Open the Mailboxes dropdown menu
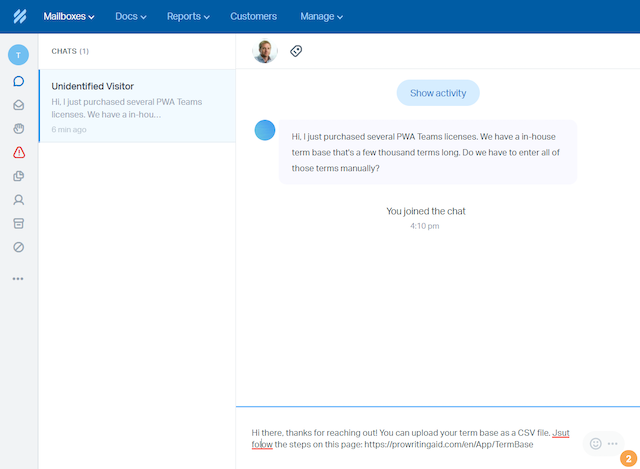This screenshot has width=640, height=469. pyautogui.click(x=69, y=16)
